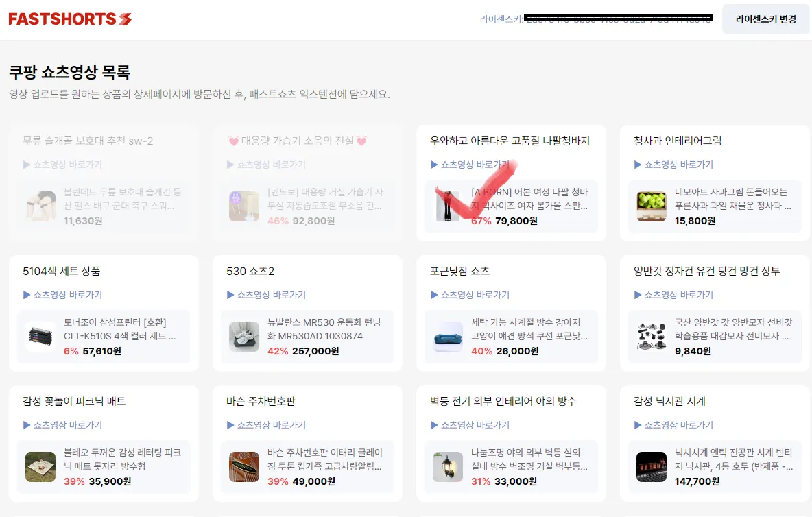Click the price 257,000원
812x517 pixels.
[316, 351]
